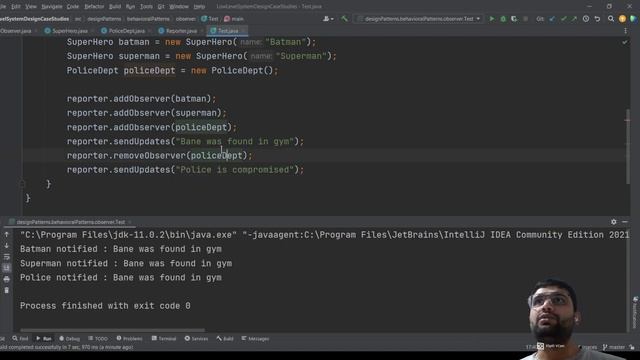The image size is (640, 360).
Task: Commit changes using green Git checkmark
Action: [x=564, y=19]
